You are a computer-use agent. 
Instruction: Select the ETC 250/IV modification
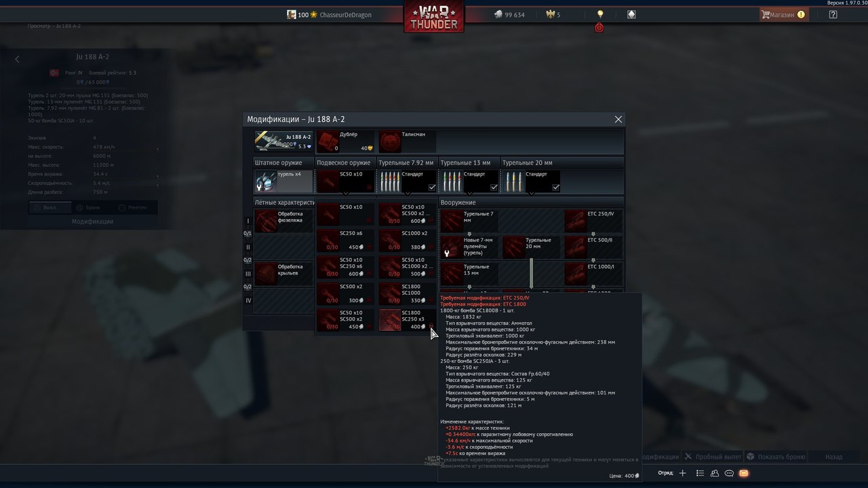(593, 221)
